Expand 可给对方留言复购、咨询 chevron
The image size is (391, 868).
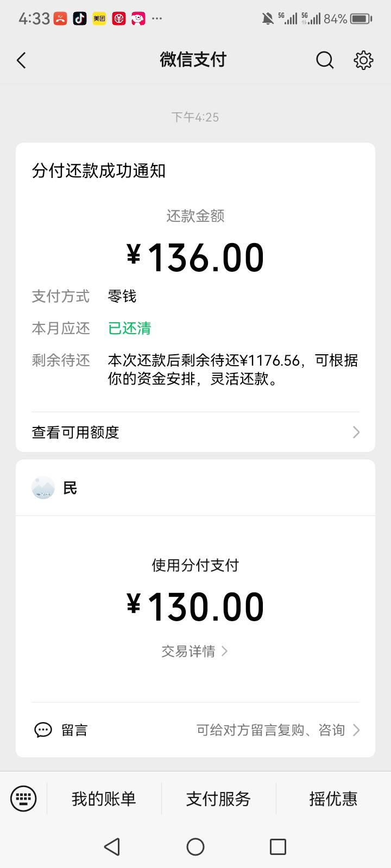(x=356, y=730)
